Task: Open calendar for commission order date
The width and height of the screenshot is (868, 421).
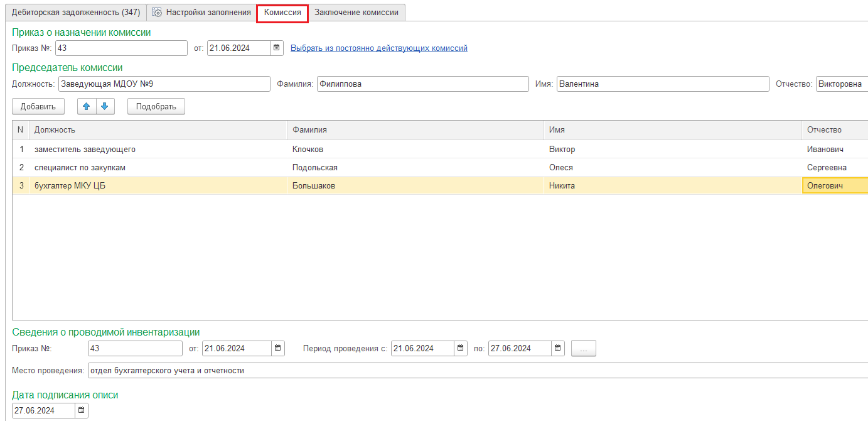Action: coord(277,48)
